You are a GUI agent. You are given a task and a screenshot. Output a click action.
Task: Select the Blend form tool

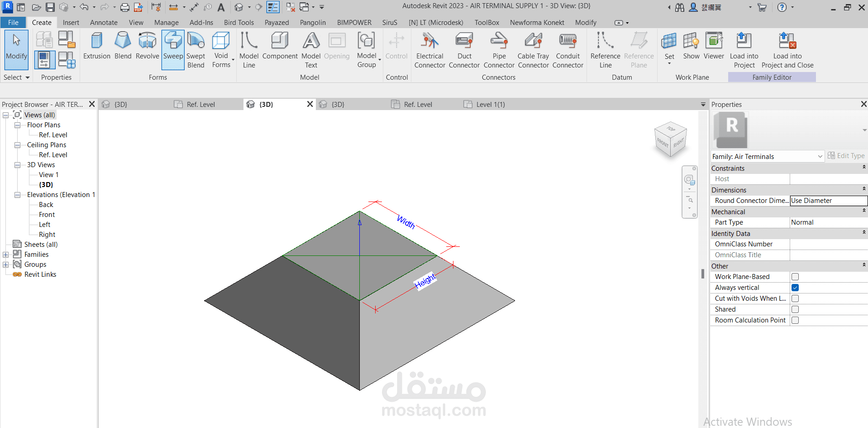123,46
